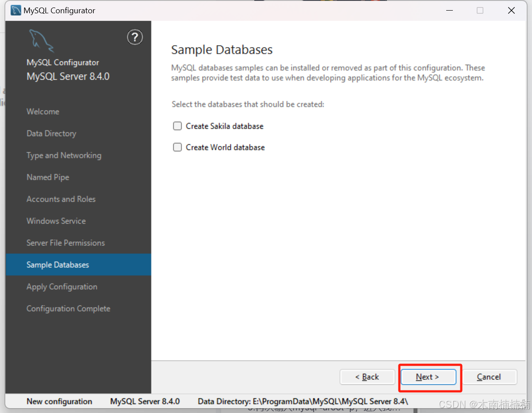
Task: Click the 'Create World database' label text
Action: tap(225, 147)
